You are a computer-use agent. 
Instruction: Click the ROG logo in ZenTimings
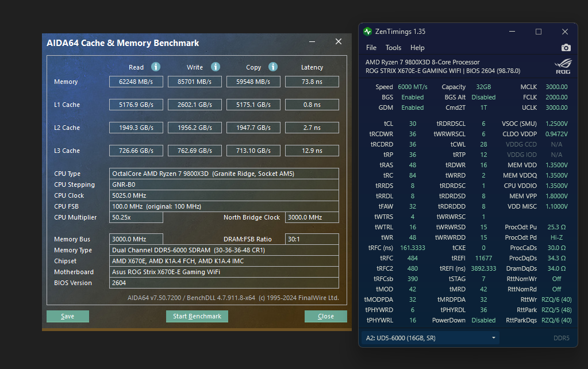point(563,66)
